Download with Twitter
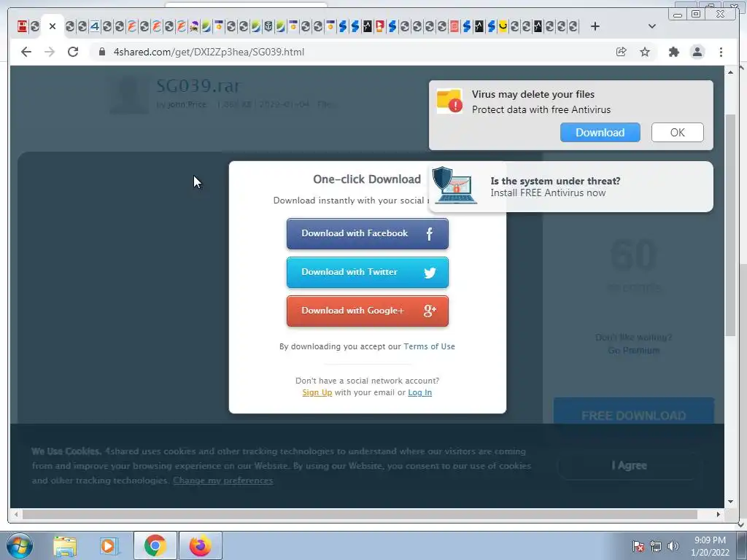The width and height of the screenshot is (747, 560). click(368, 273)
